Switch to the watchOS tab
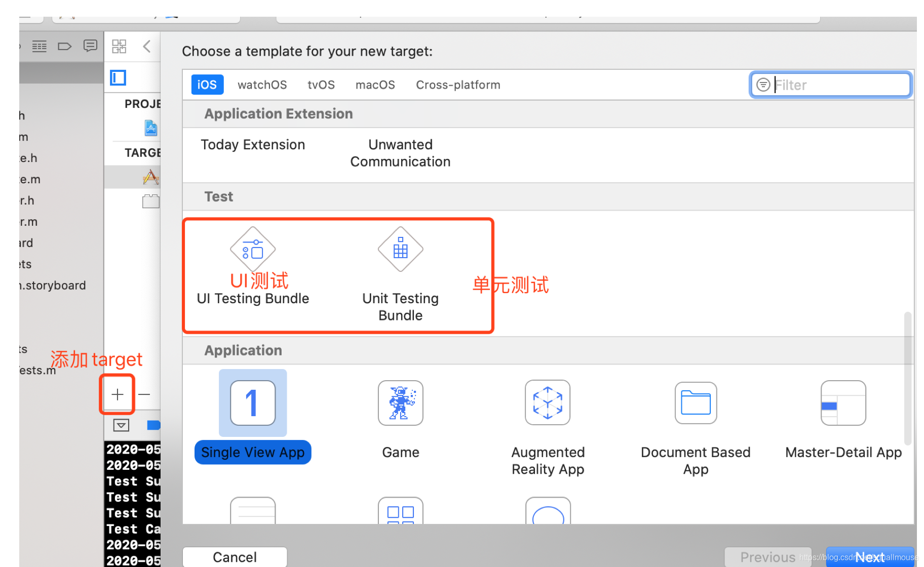Screen dimensions: 924x567 tap(262, 85)
